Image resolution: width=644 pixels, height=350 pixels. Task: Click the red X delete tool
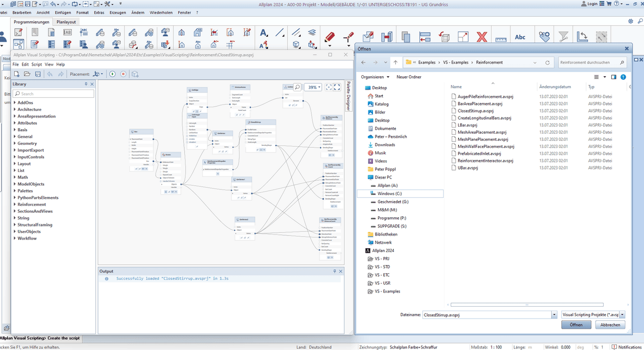(x=482, y=36)
